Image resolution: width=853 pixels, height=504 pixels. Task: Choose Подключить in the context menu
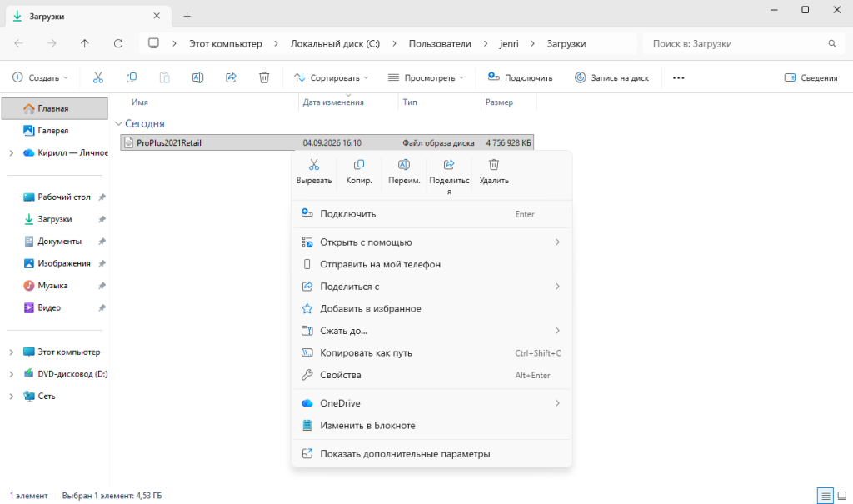point(431,214)
